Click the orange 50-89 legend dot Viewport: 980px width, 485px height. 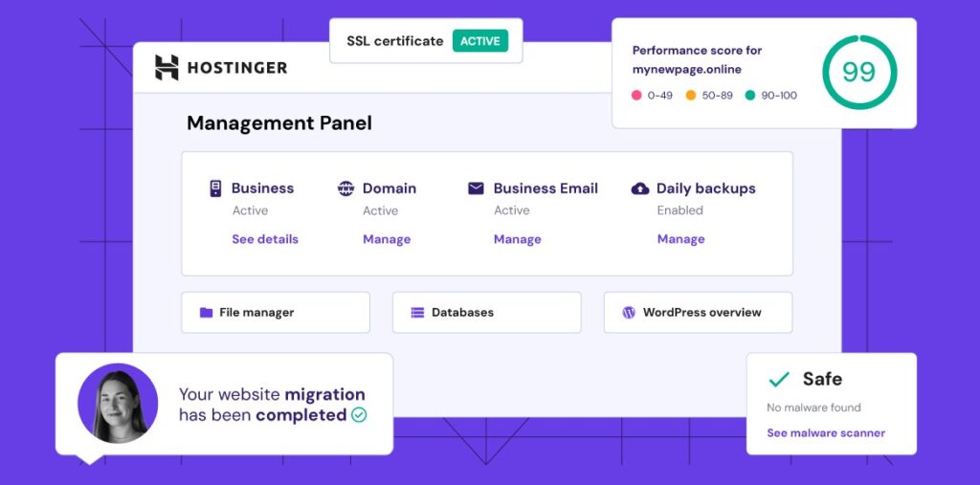691,96
